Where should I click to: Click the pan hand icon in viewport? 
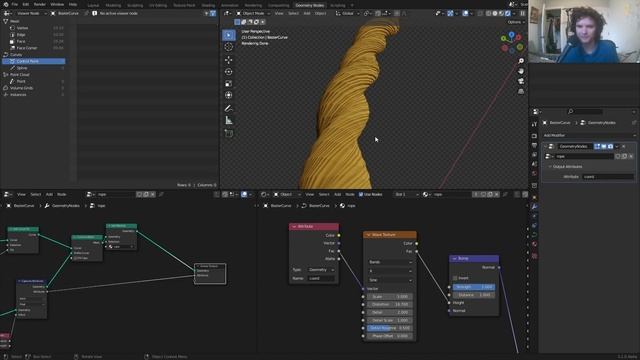click(521, 71)
